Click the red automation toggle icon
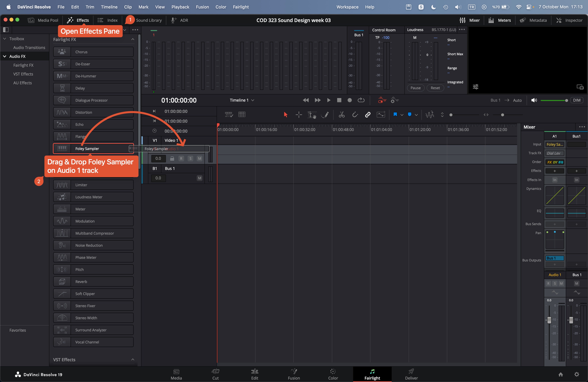This screenshot has height=382, width=588. (x=382, y=100)
